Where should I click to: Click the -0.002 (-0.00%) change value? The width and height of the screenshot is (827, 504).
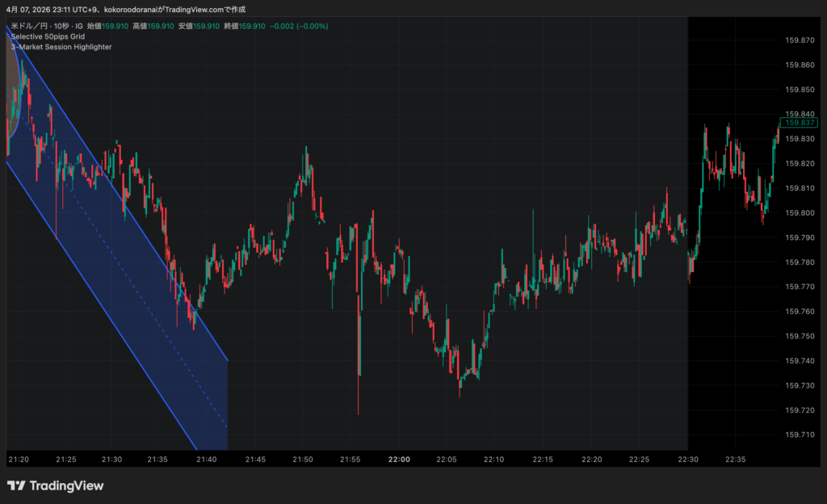click(x=298, y=27)
